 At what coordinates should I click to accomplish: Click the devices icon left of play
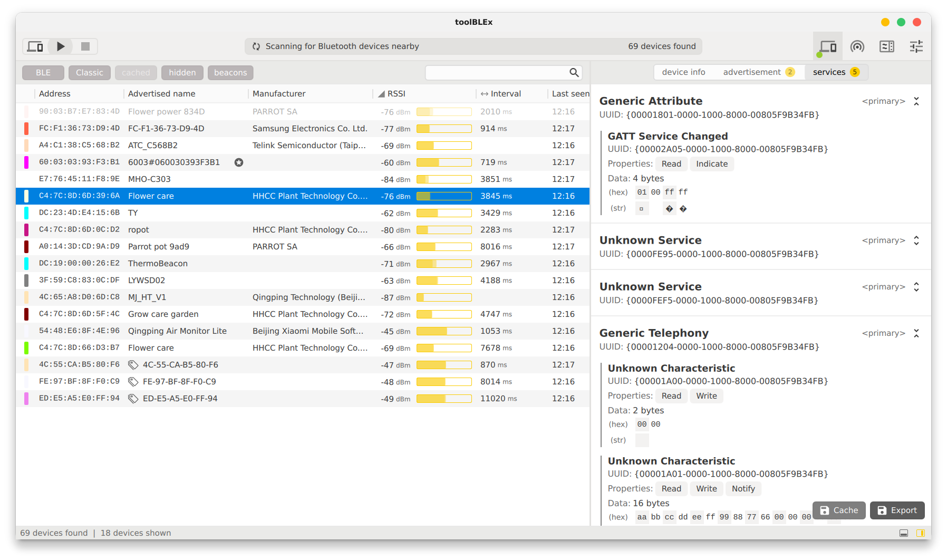(35, 46)
